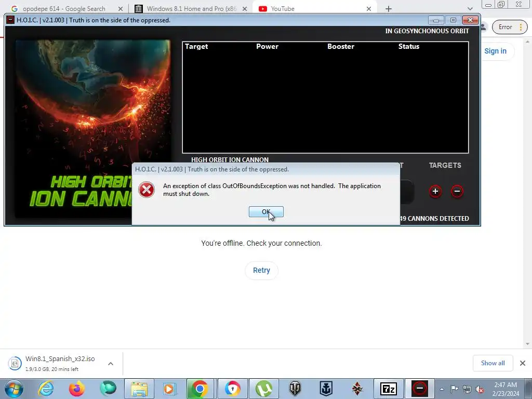
Task: Click the Show desktop button
Action: click(x=529, y=389)
